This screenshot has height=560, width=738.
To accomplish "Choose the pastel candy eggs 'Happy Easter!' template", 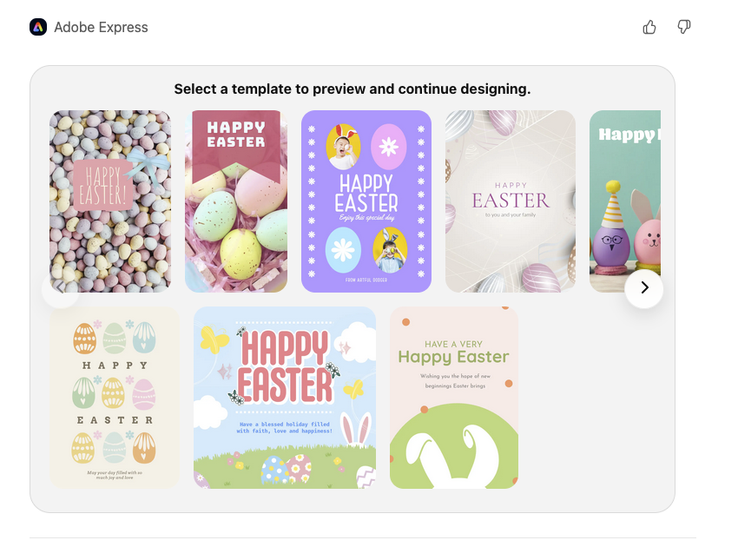I will point(110,201).
